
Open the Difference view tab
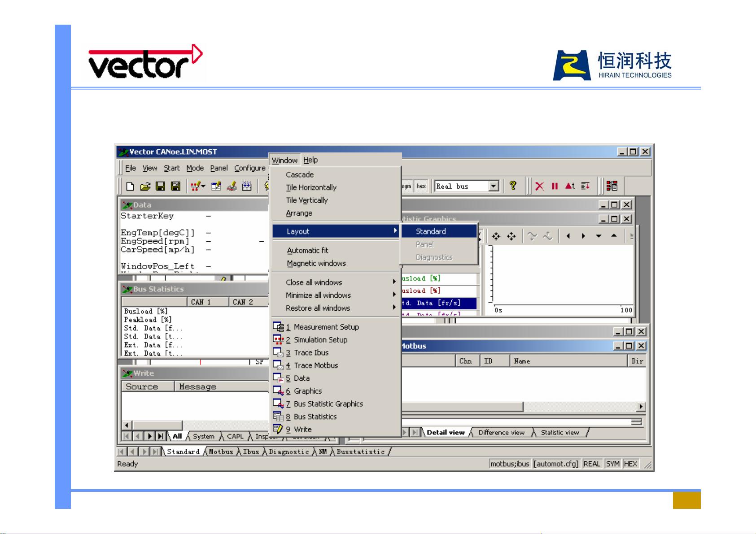pyautogui.click(x=501, y=432)
